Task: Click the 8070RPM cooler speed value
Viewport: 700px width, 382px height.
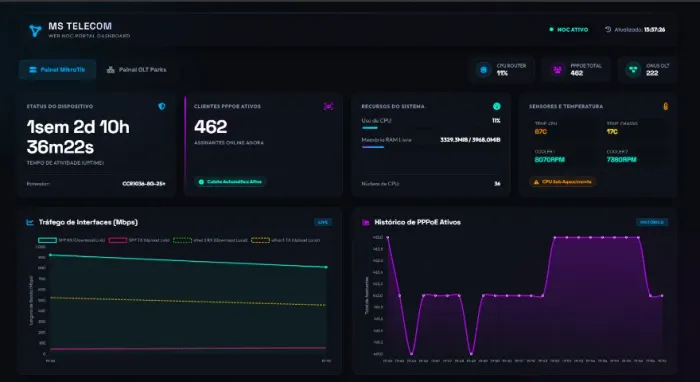Action: point(550,159)
